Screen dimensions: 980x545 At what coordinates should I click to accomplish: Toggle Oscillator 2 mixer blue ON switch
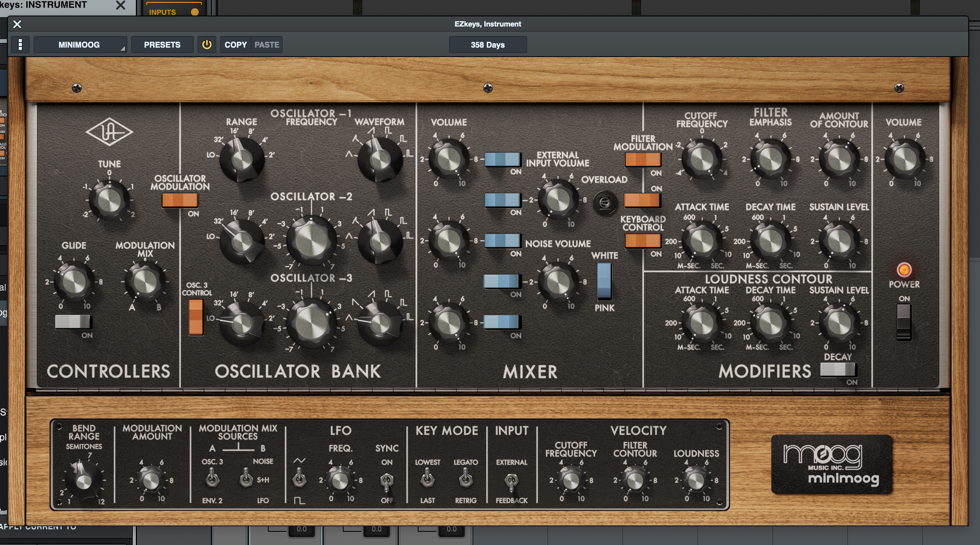[x=502, y=240]
